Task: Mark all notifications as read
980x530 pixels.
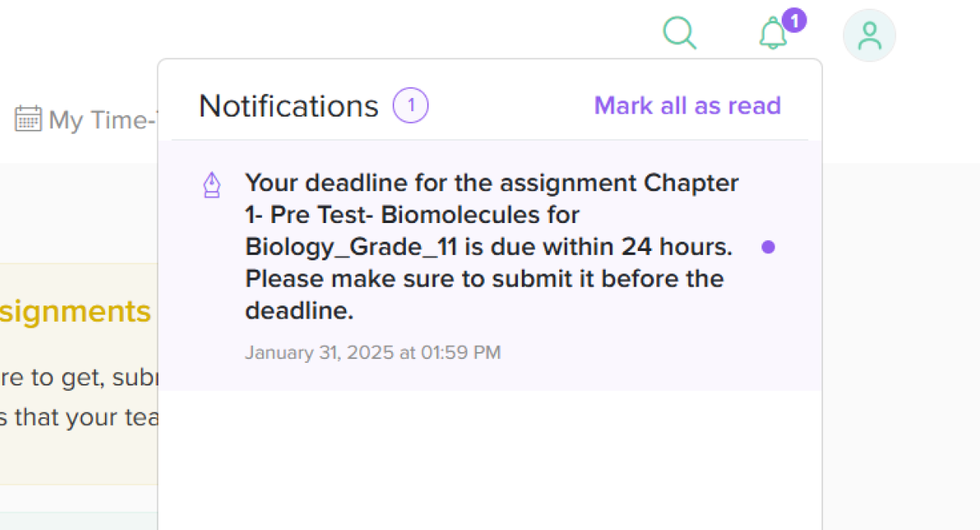Action: pos(687,106)
